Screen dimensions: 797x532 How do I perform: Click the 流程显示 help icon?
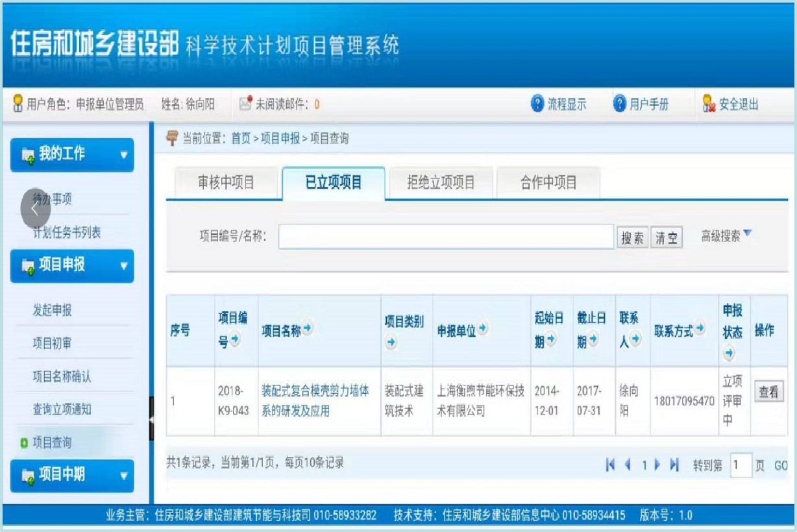coord(537,104)
